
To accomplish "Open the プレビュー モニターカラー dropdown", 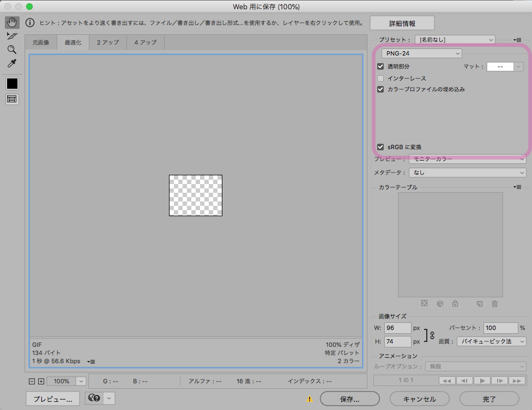I will pos(468,159).
